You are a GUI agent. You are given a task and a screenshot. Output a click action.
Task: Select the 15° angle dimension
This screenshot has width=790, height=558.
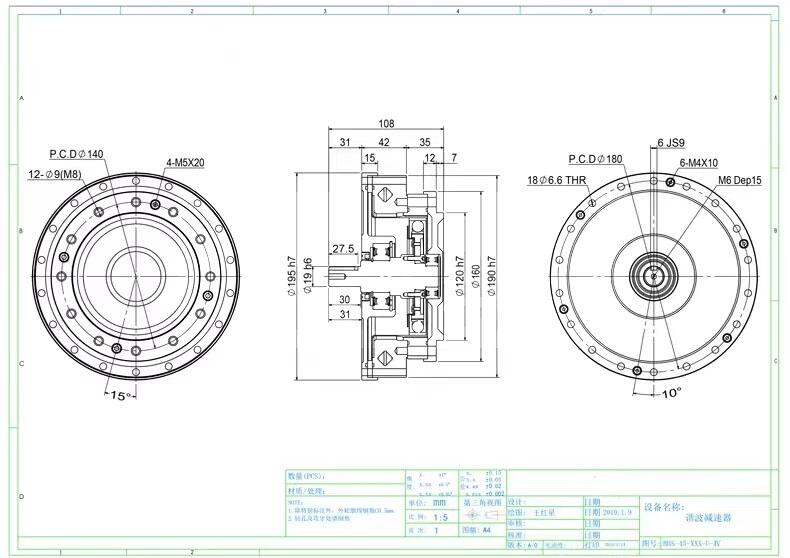(119, 396)
